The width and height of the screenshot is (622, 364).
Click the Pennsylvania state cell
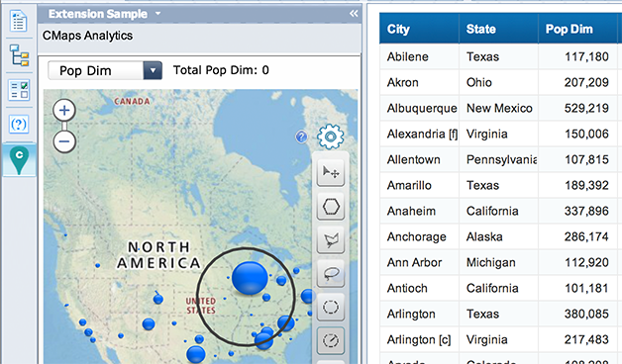[498, 159]
